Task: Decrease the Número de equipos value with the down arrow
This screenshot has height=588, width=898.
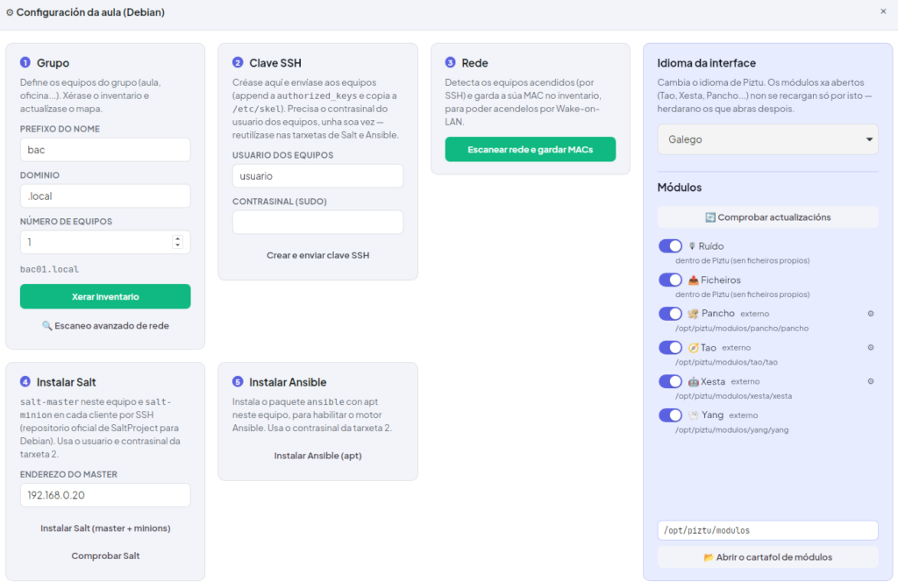Action: pyautogui.click(x=177, y=245)
